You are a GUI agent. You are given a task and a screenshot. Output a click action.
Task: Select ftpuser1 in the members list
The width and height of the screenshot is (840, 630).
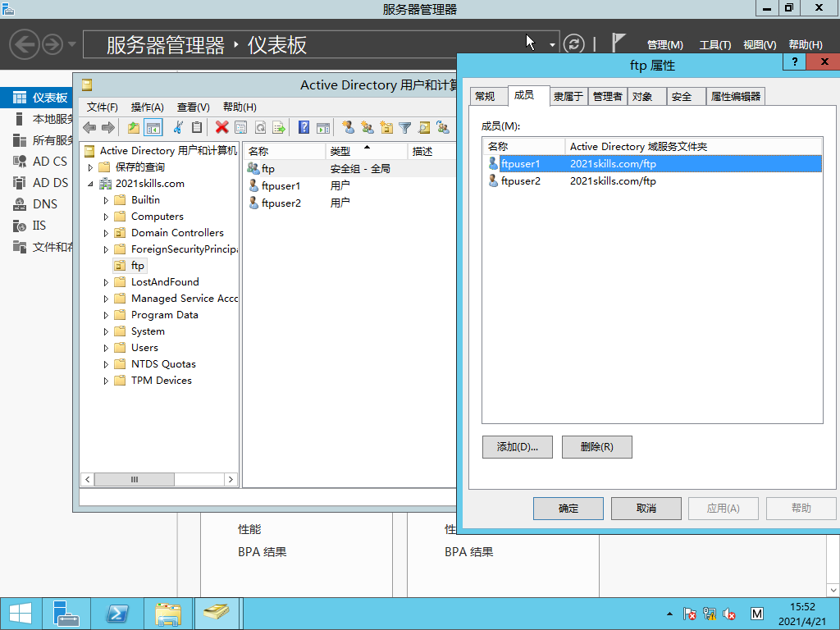(x=652, y=164)
